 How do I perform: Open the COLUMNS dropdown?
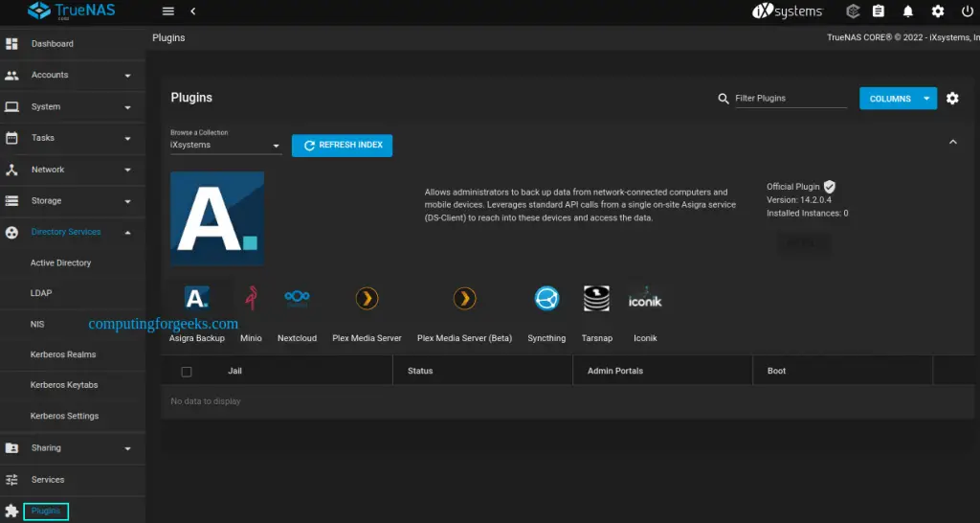[x=898, y=99]
